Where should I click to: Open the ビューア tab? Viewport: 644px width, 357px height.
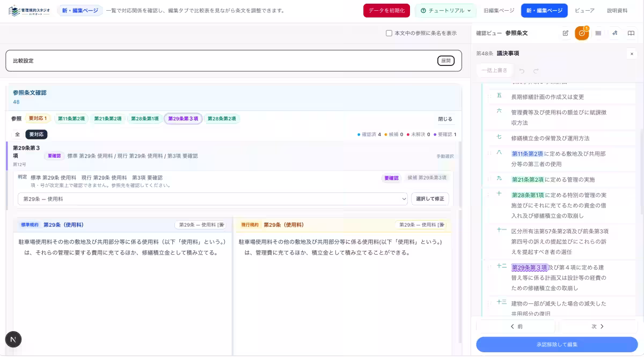584,10
